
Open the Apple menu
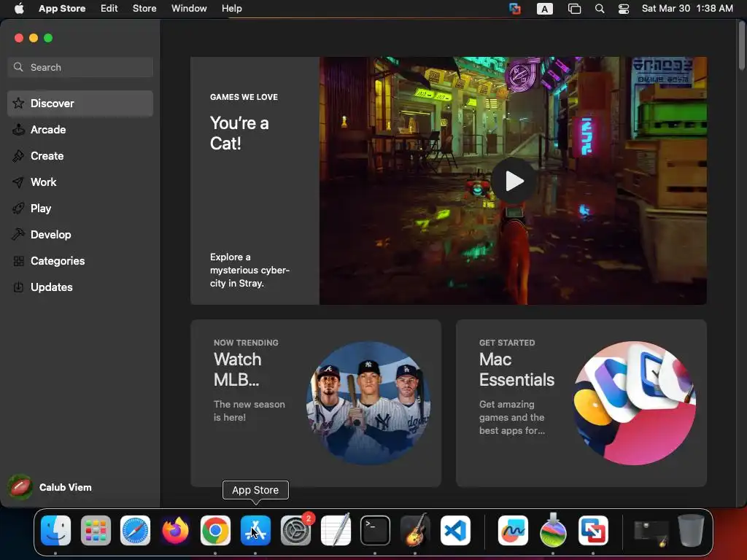(x=19, y=9)
